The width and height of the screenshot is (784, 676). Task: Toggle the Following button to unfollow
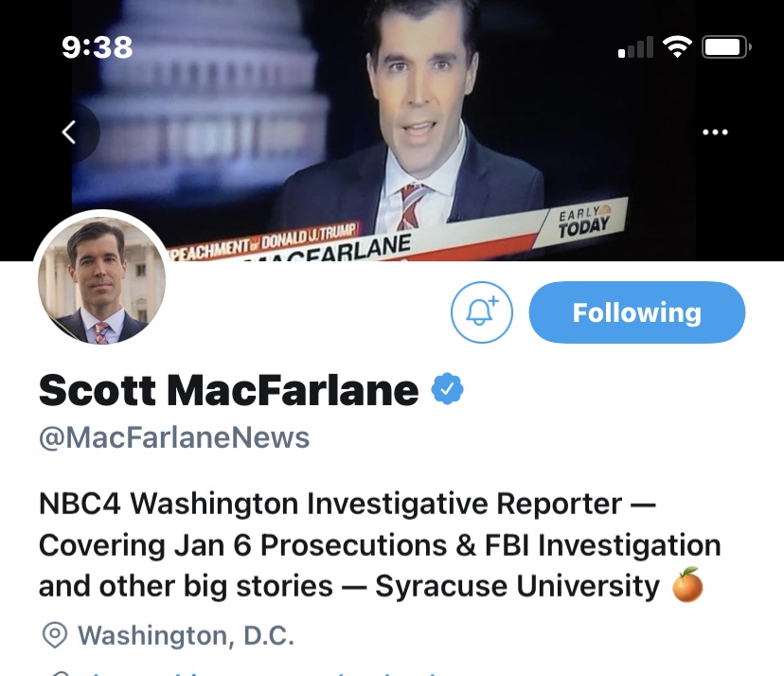636,312
